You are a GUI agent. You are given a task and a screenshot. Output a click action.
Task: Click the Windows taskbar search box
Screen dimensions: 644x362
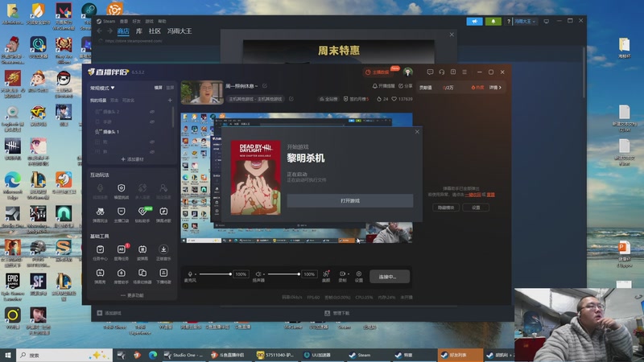click(x=64, y=355)
